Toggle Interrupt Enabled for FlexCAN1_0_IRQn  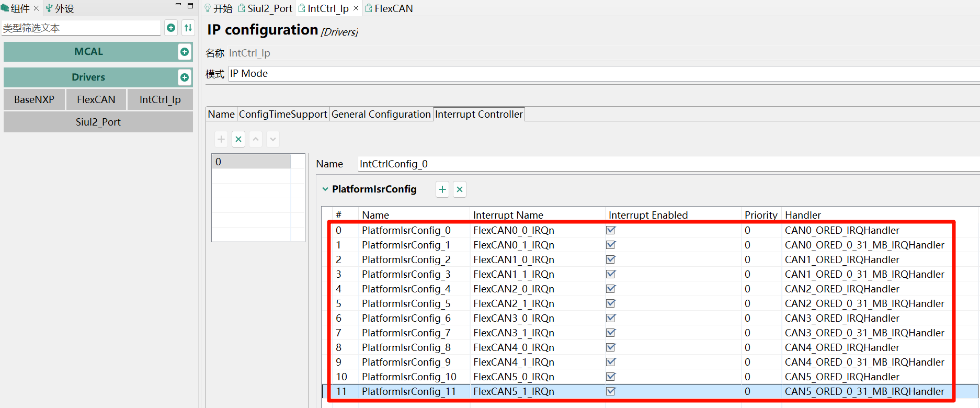[611, 259]
